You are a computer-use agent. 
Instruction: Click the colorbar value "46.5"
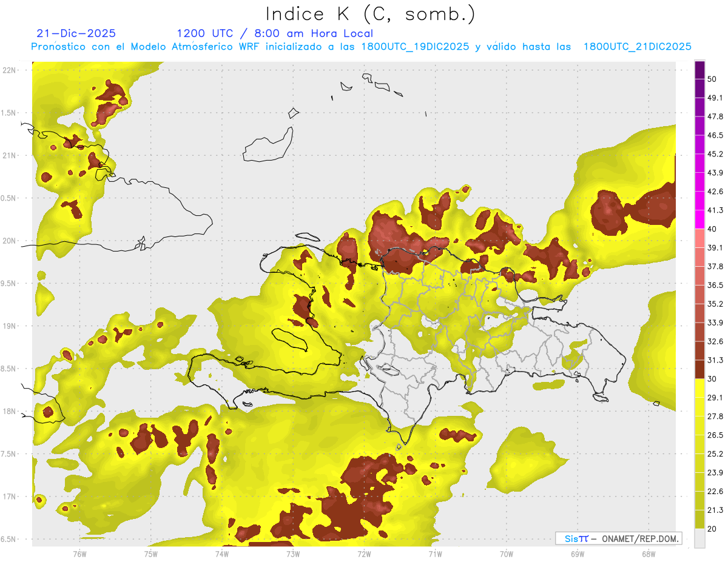pyautogui.click(x=715, y=135)
